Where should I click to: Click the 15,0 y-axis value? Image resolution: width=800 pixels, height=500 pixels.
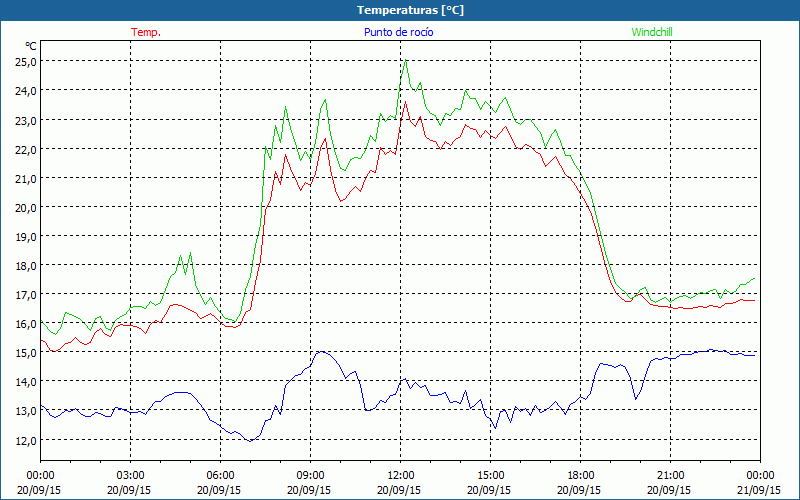(26, 353)
